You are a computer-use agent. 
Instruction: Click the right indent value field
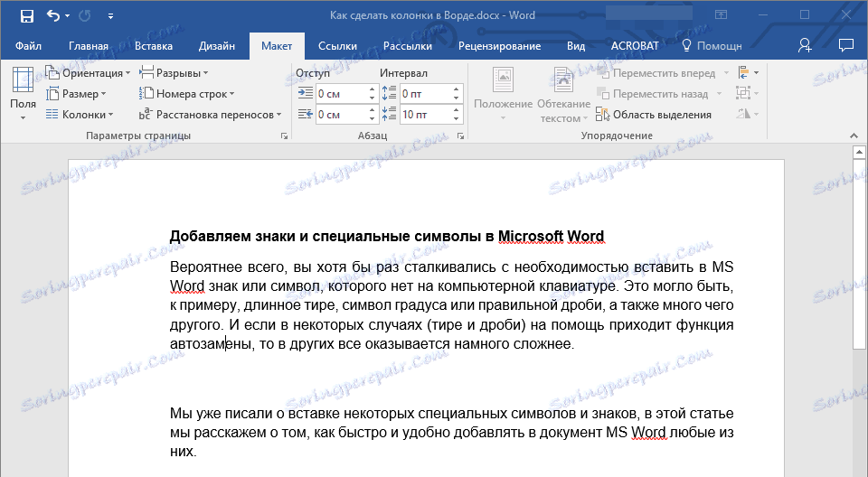click(x=341, y=115)
